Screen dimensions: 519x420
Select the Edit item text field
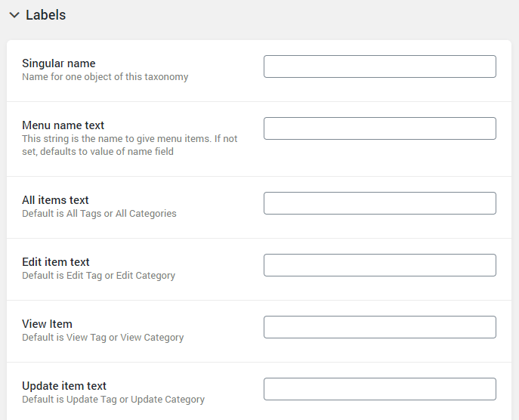(x=380, y=265)
